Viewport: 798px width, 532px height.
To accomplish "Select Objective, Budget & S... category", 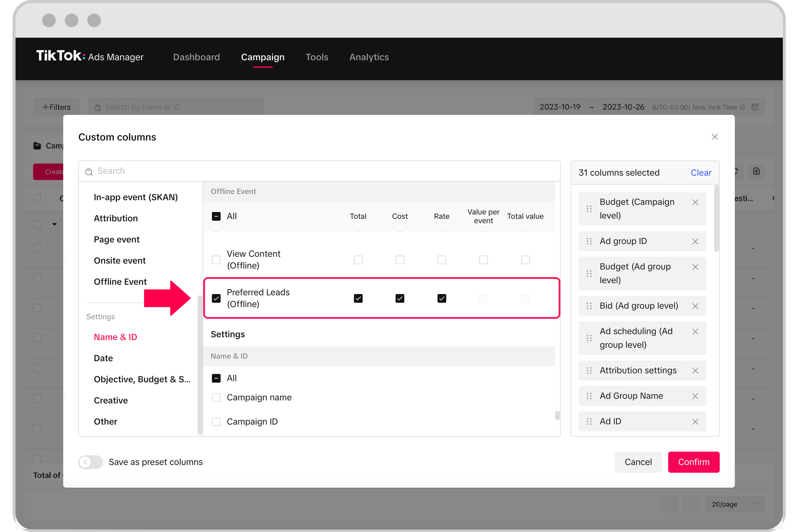I will (x=142, y=379).
